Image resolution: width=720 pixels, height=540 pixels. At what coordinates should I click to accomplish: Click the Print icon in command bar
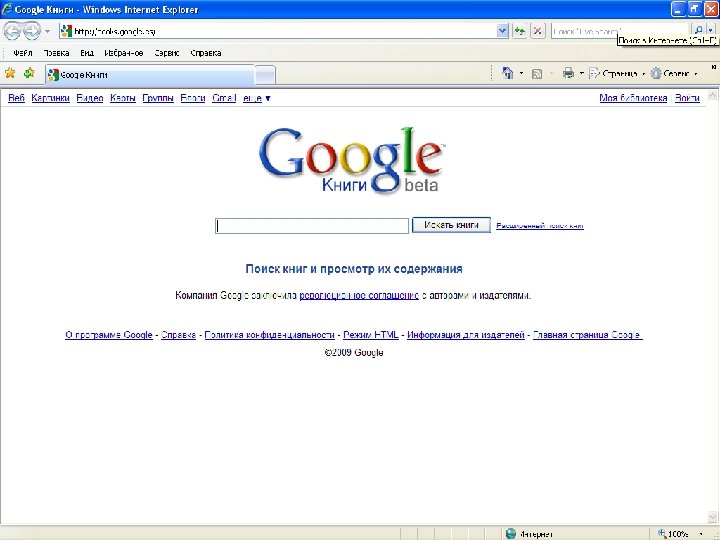[x=568, y=73]
